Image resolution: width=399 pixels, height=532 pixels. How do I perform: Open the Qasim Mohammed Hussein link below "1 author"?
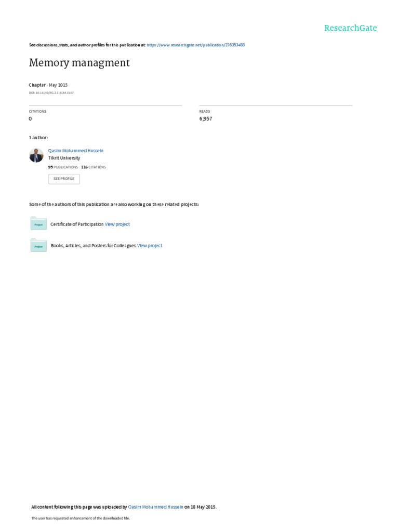point(76,151)
